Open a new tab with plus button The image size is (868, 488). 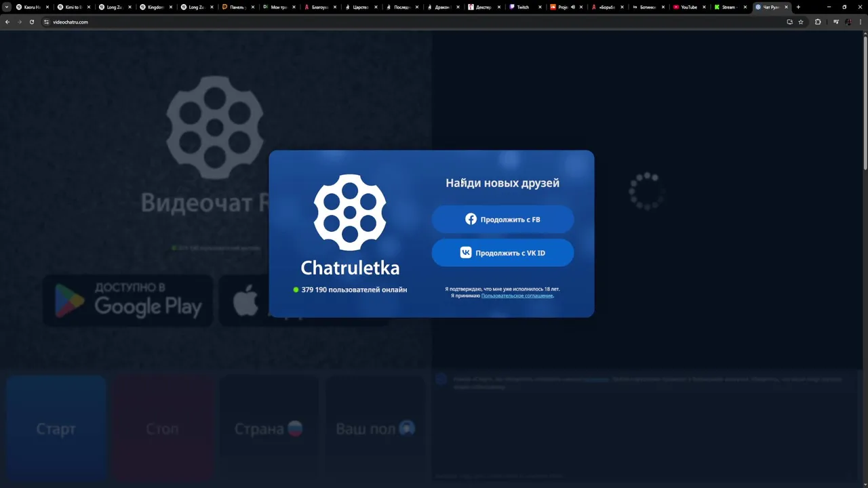click(798, 7)
